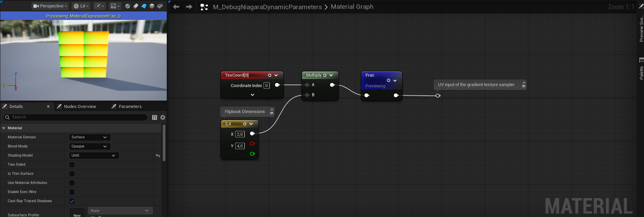
Task: Uncheck Cast Ray Traced Shadows
Action: pos(72,201)
